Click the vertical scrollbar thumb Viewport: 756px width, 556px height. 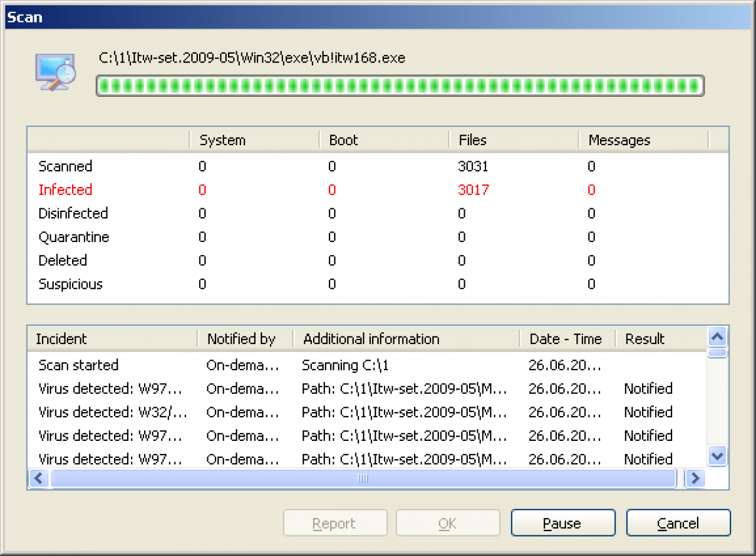(718, 354)
